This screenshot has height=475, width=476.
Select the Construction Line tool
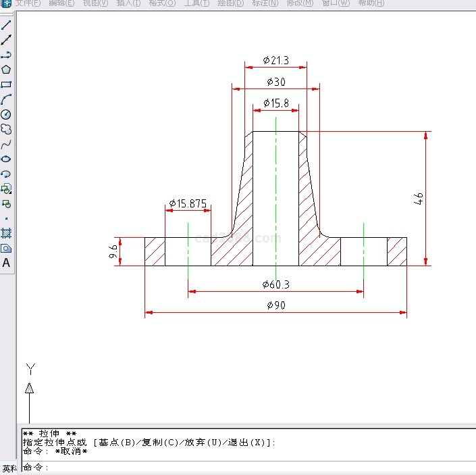(x=6, y=40)
